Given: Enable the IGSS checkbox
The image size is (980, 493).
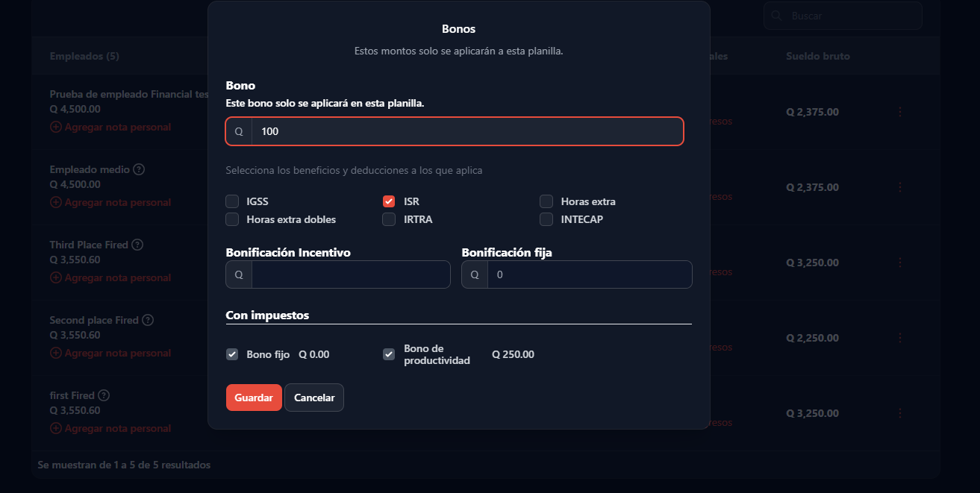Looking at the screenshot, I should (x=232, y=201).
